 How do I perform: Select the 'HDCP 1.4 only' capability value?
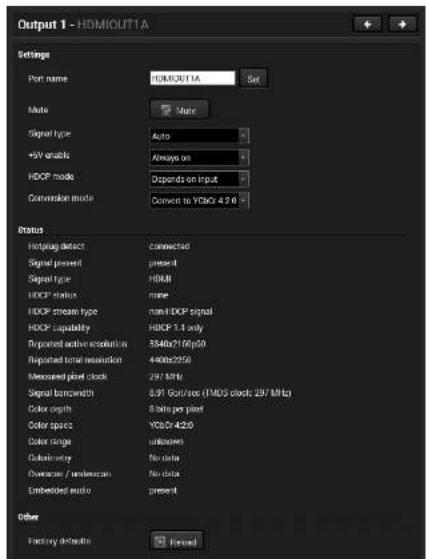(176, 328)
